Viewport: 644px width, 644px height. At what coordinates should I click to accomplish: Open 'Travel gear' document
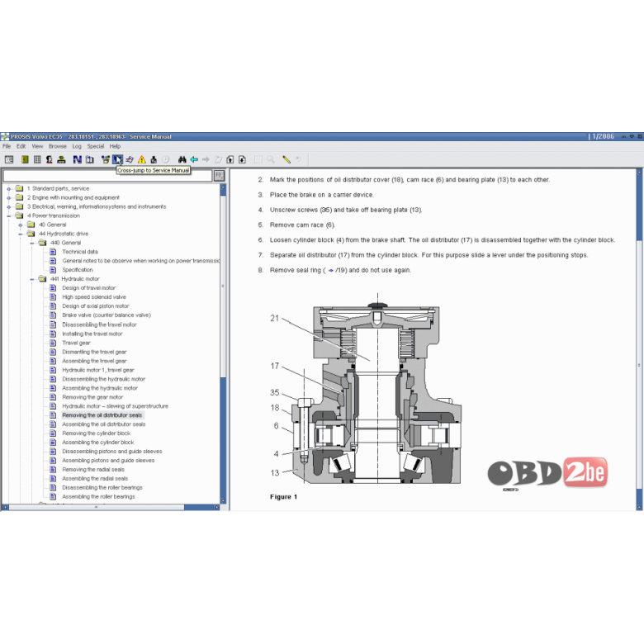pyautogui.click(x=77, y=343)
